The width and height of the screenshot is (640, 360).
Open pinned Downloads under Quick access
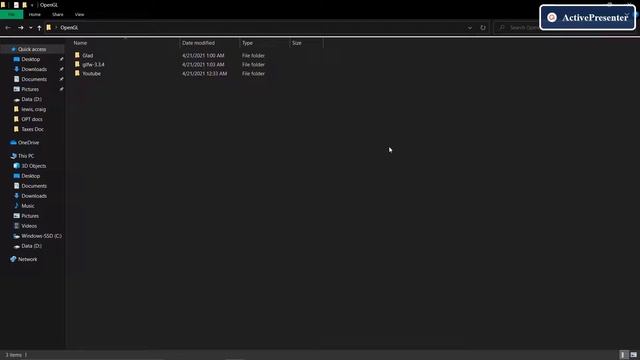[x=34, y=69]
